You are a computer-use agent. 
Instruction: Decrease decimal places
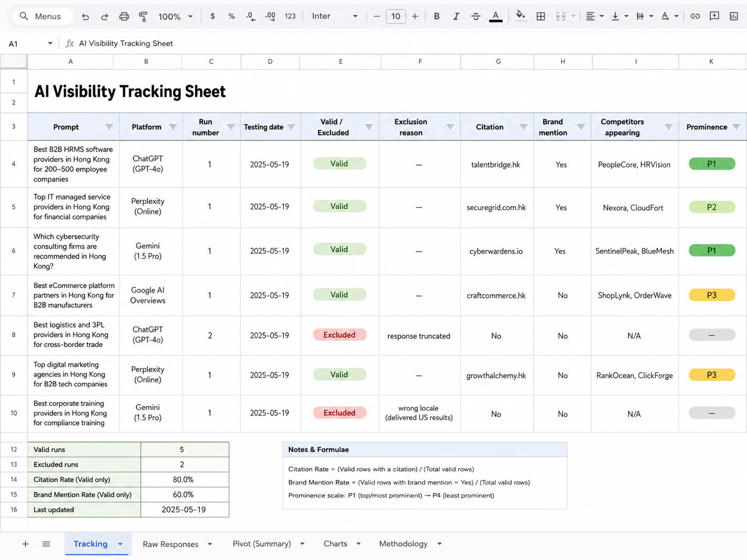click(x=251, y=17)
